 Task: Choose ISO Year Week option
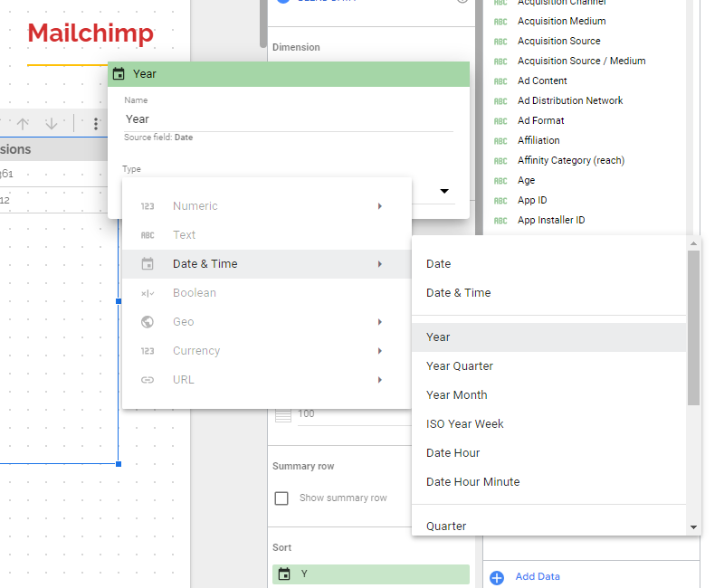(x=465, y=424)
